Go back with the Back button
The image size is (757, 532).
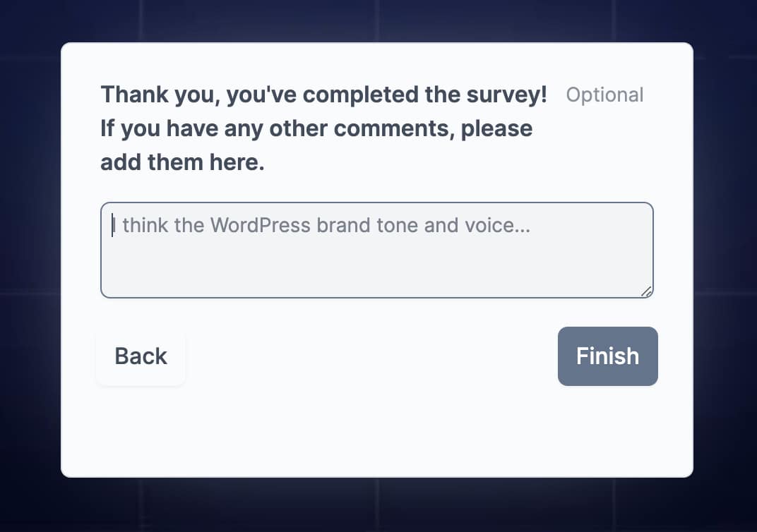pyautogui.click(x=141, y=356)
